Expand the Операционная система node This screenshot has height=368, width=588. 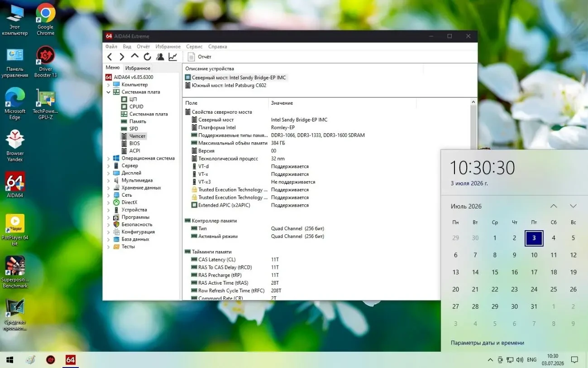click(109, 158)
